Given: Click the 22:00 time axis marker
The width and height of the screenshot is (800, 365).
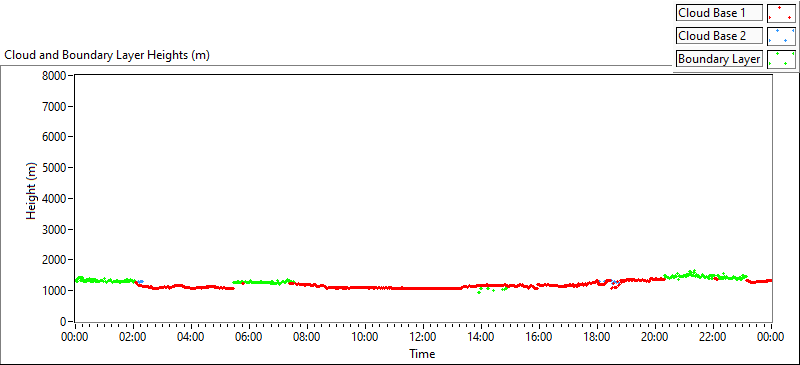Looking at the screenshot, I should click(713, 337).
